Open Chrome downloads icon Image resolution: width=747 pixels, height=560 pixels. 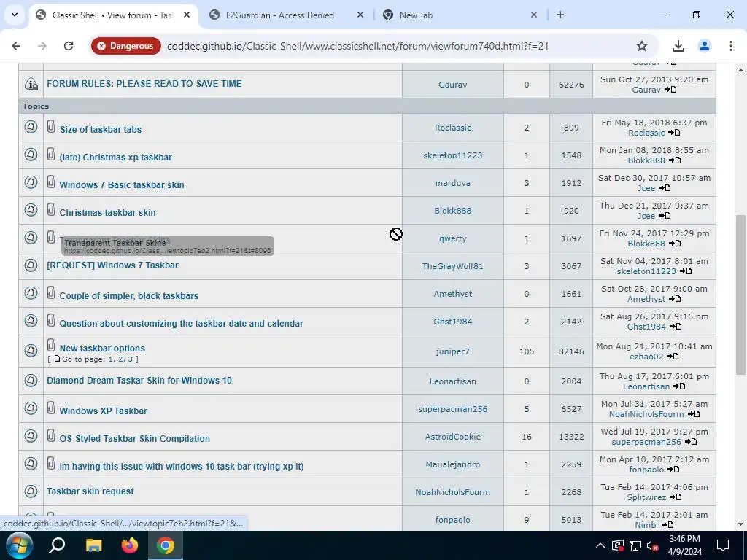678,46
